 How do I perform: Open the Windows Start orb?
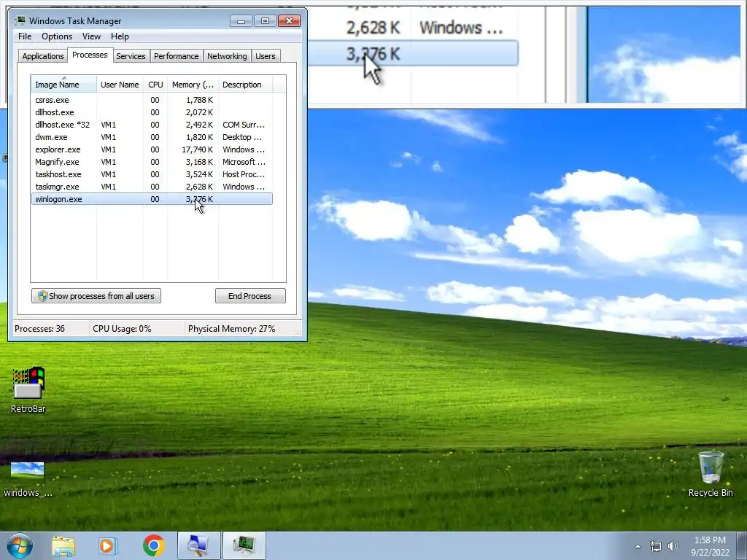[x=20, y=545]
